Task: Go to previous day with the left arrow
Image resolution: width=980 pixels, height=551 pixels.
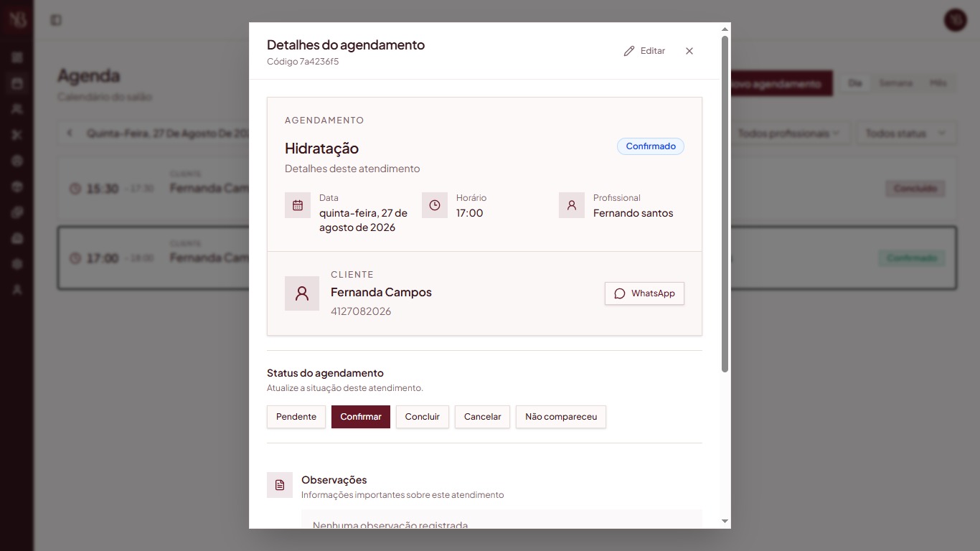Action: click(70, 133)
